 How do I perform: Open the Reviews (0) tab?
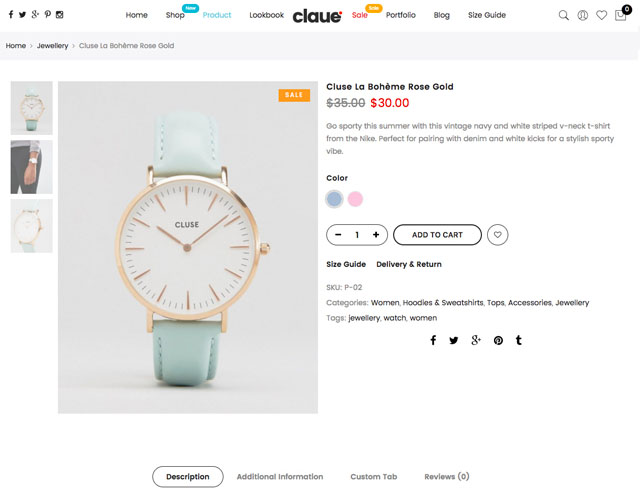(x=447, y=477)
